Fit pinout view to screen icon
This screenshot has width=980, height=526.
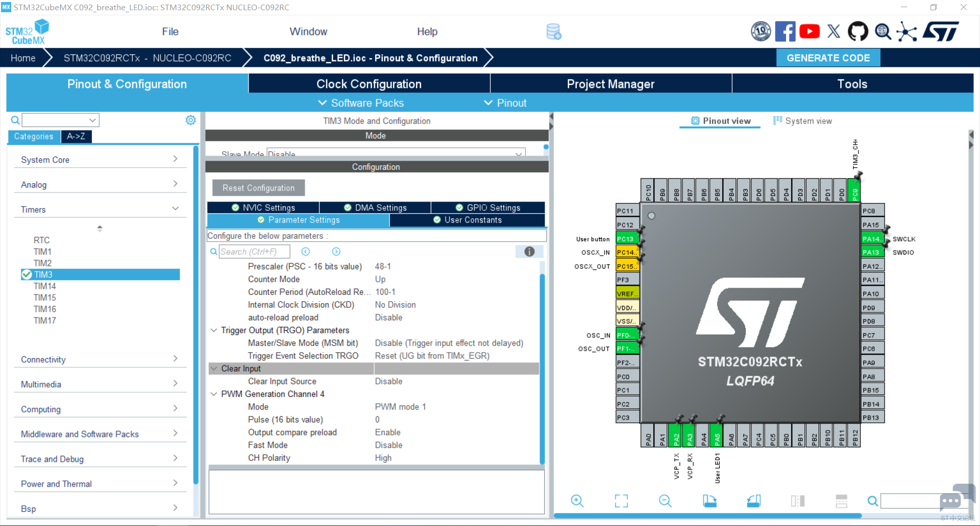pos(621,501)
